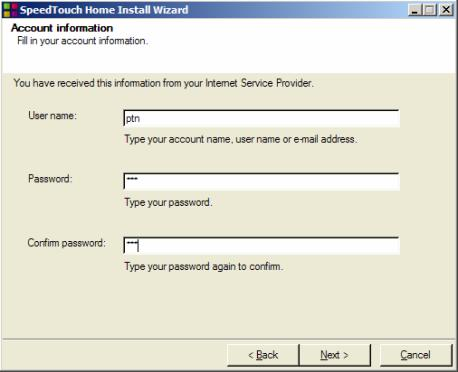Cancel the installation wizard
This screenshot has width=458, height=372.
(x=416, y=355)
